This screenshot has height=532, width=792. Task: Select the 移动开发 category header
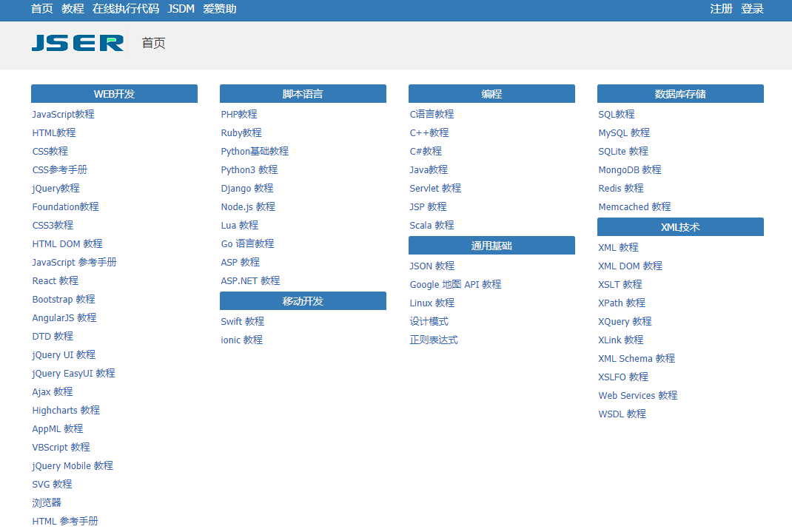click(x=303, y=301)
